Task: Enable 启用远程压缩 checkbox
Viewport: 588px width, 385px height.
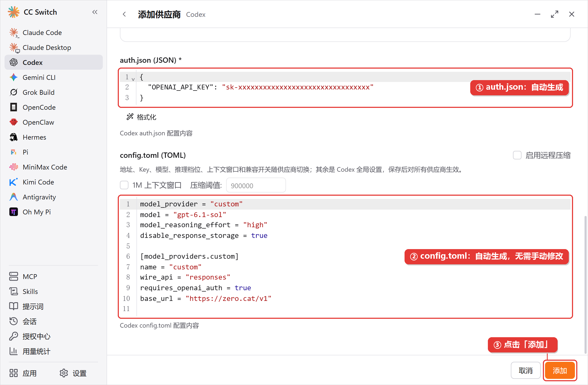Action: tap(517, 155)
